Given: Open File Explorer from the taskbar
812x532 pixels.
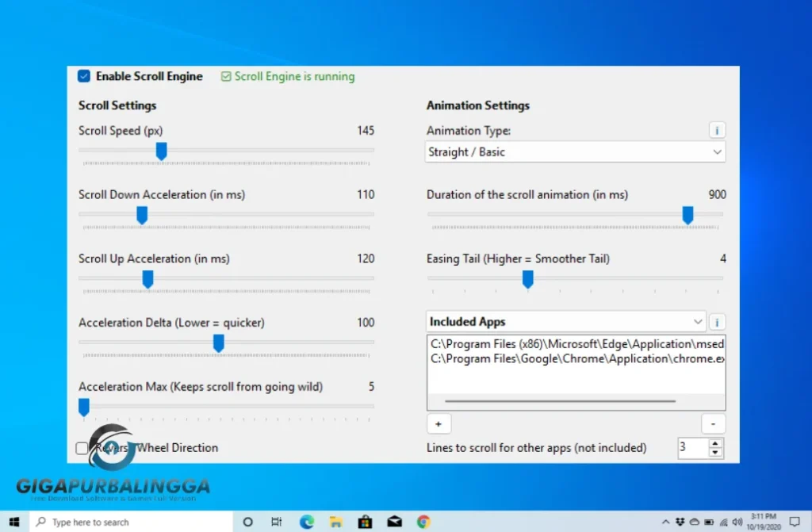Looking at the screenshot, I should click(x=336, y=522).
